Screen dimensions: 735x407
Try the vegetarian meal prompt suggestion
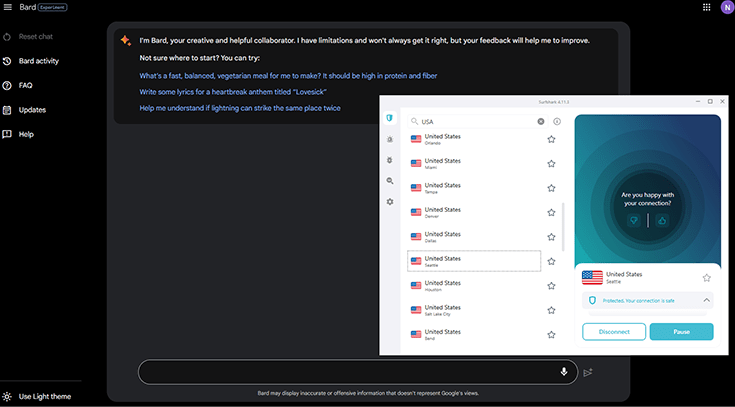tap(288, 75)
